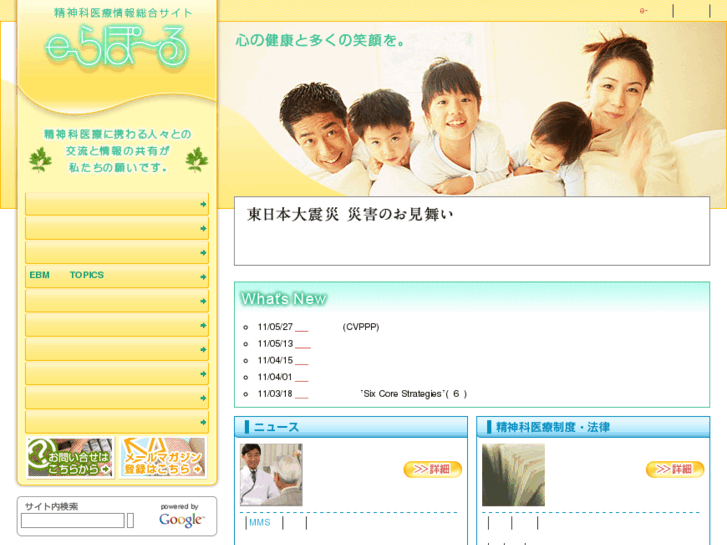Image resolution: width=727 pixels, height=545 pixels.
Task: Click the 精神科医療制度・法律 section header
Action: (593, 427)
